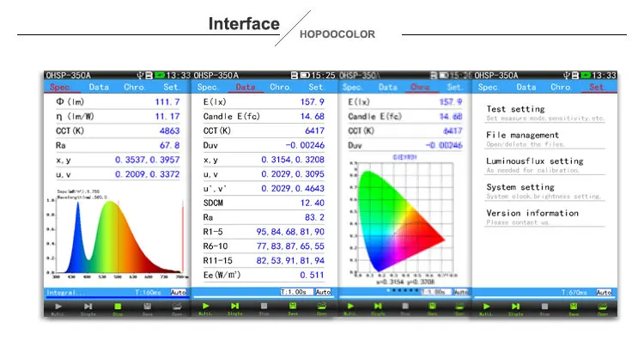Select the SDCM value 12.40
644x340 pixels.
coord(313,203)
